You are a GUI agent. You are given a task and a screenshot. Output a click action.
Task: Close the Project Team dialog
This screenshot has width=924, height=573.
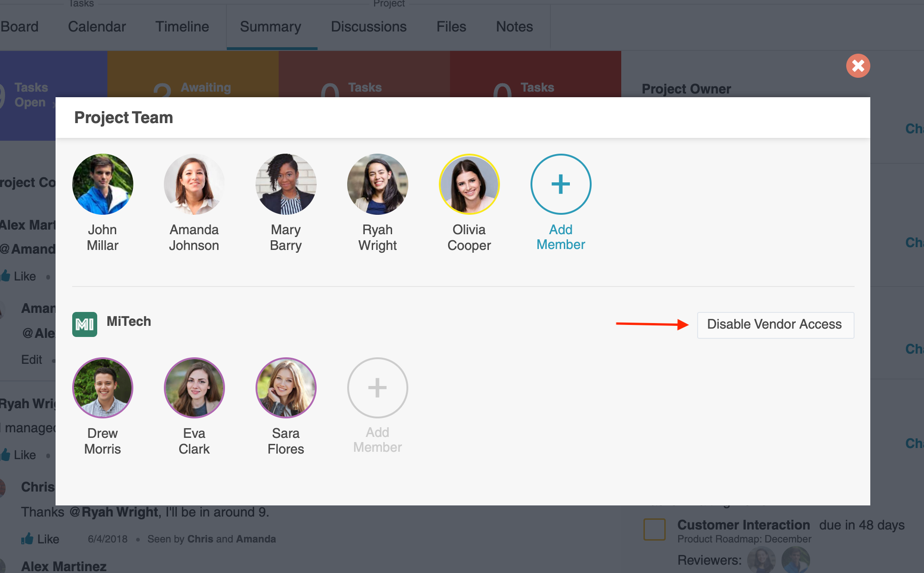click(858, 66)
